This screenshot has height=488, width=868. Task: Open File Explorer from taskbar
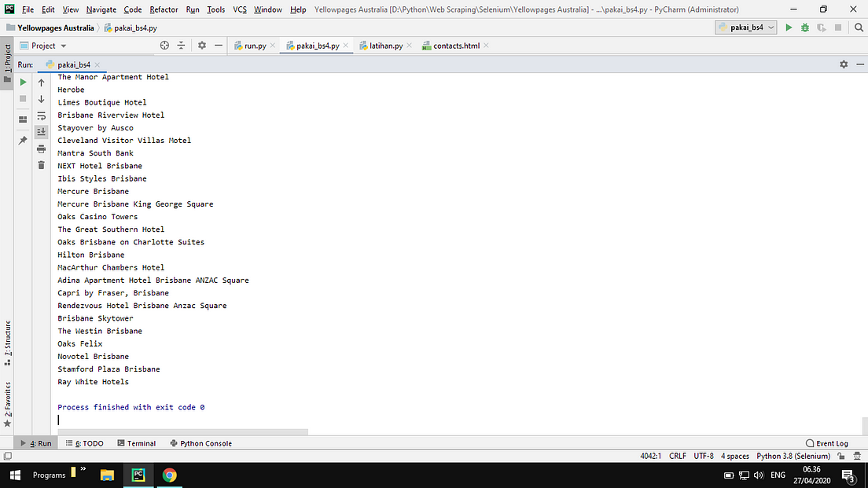107,475
